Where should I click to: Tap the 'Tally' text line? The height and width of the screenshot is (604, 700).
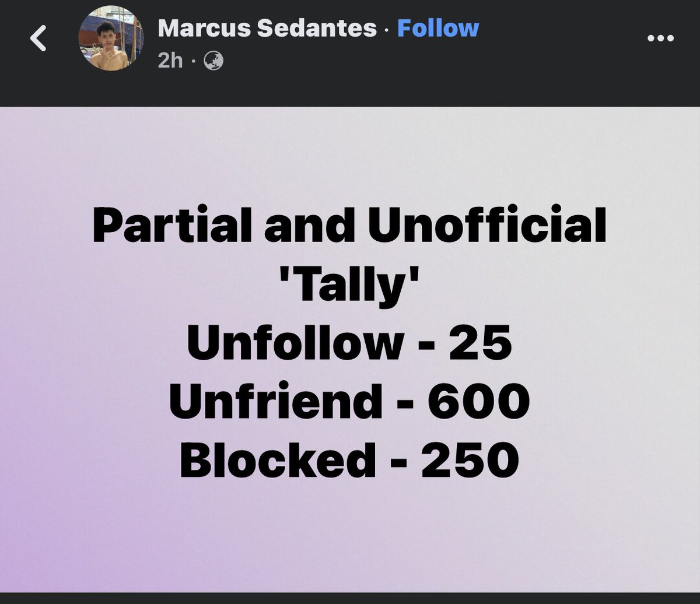click(x=350, y=286)
